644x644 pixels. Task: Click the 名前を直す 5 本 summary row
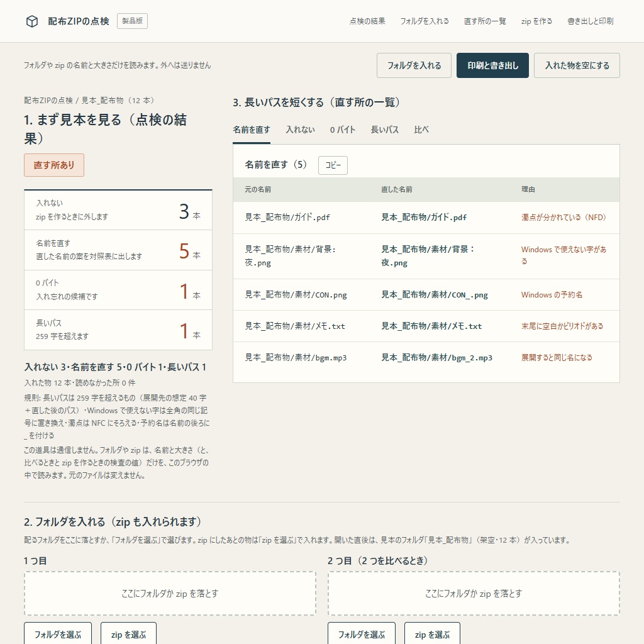click(x=118, y=250)
